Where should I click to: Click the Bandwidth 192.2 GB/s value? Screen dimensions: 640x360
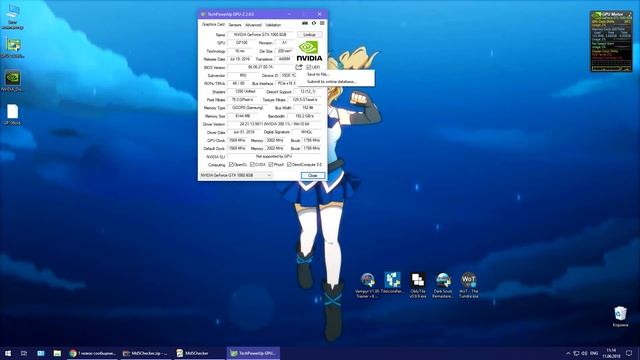point(304,116)
